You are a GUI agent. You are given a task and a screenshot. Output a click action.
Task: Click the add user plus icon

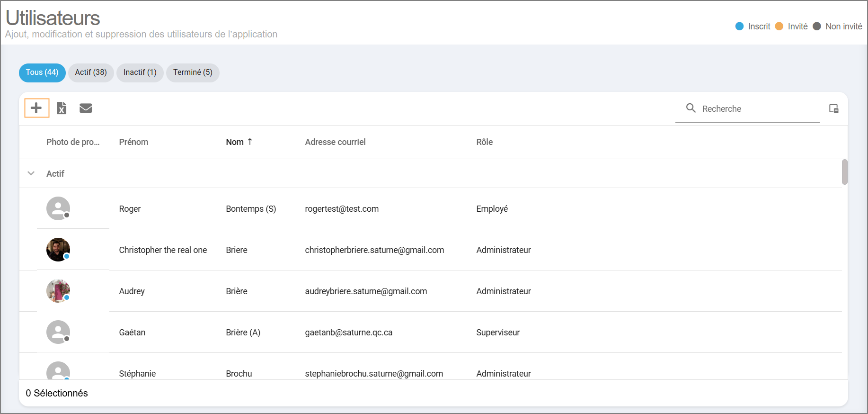tap(36, 108)
